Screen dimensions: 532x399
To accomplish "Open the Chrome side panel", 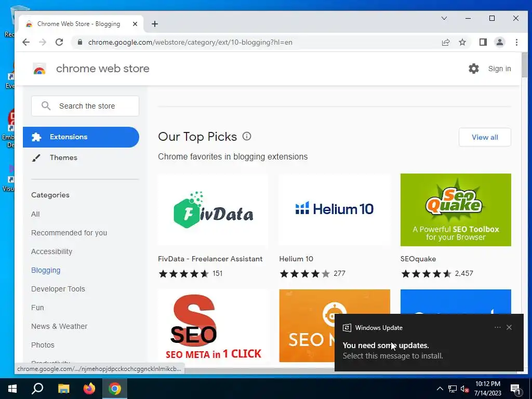I will [x=483, y=42].
